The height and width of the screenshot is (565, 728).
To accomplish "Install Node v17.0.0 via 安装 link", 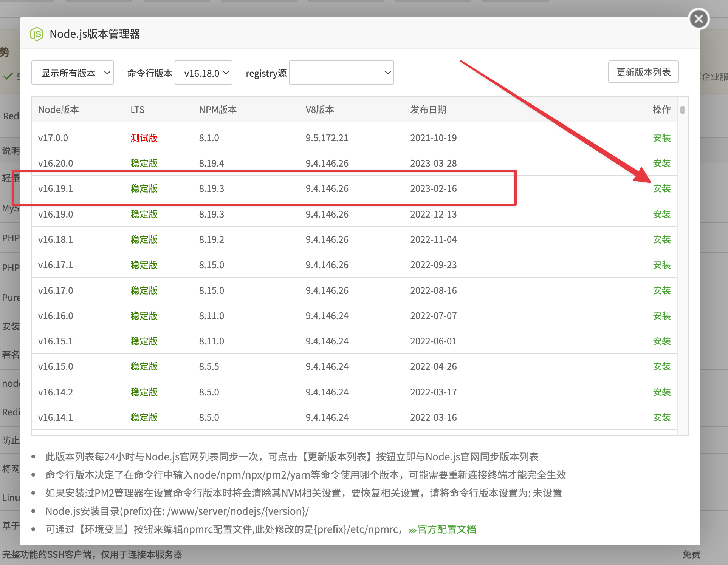I will (x=661, y=138).
